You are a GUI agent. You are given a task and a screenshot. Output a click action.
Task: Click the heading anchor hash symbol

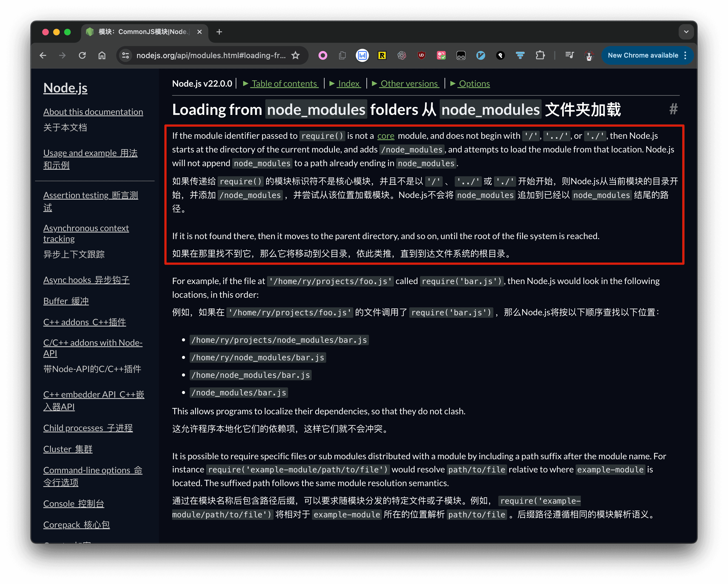click(x=673, y=109)
